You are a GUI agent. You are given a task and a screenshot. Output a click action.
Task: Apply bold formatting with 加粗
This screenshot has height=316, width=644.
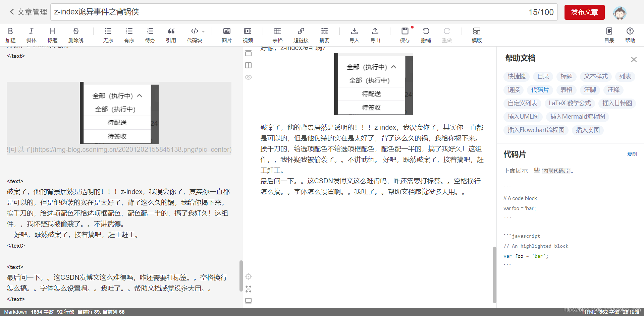tap(10, 35)
